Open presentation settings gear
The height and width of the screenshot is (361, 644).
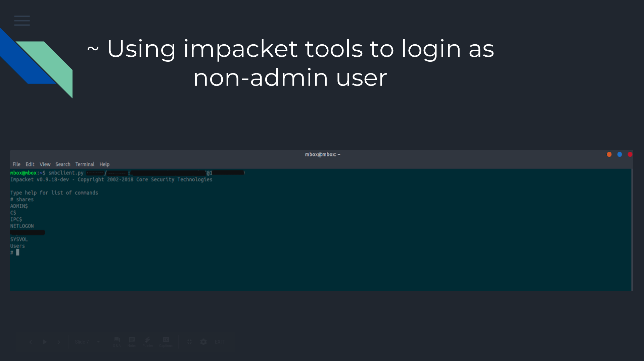[203, 342]
